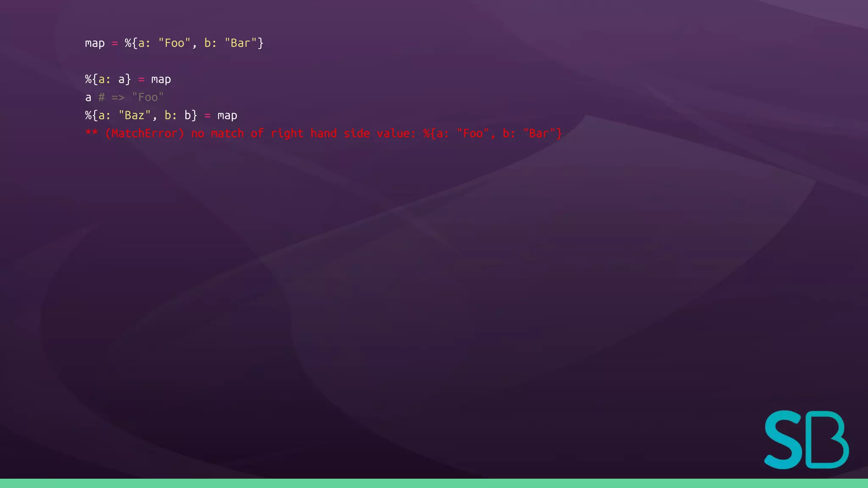Click the SB logo in the corner
This screenshot has width=868, height=488.
click(806, 439)
